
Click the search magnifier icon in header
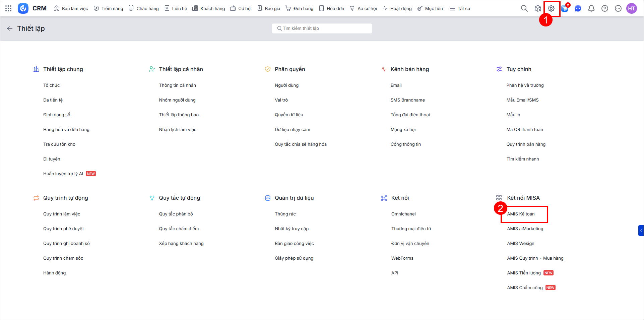(x=524, y=8)
